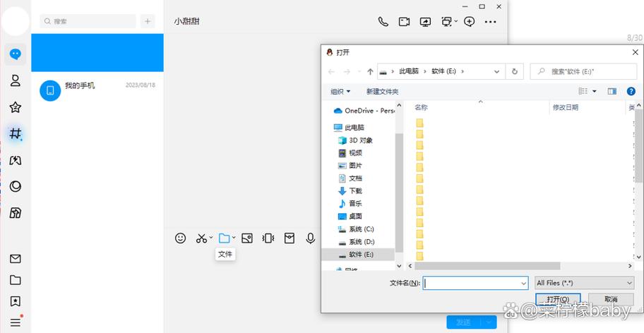This screenshot has height=333, width=644.
Task: Click the screen share icon in chat header
Action: click(x=425, y=22)
